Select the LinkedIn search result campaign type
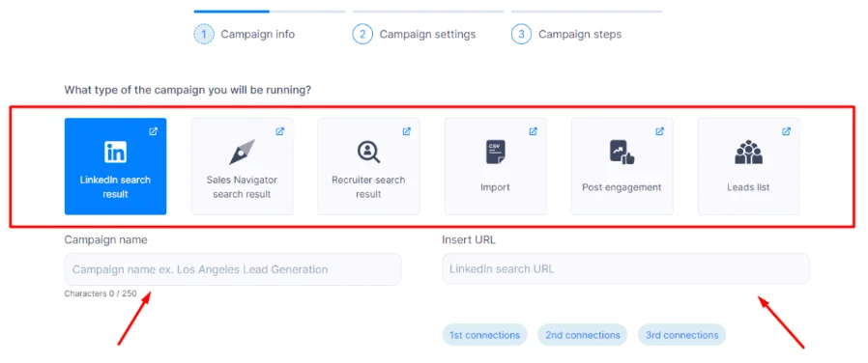This screenshot has width=868, height=363. click(115, 166)
